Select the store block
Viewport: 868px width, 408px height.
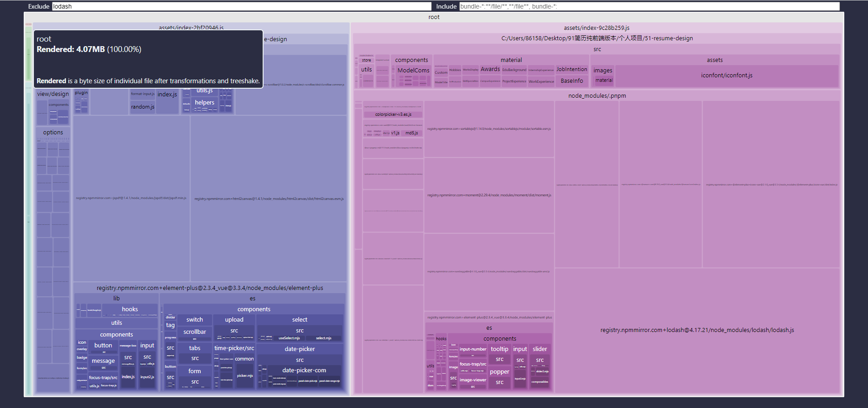pos(366,60)
